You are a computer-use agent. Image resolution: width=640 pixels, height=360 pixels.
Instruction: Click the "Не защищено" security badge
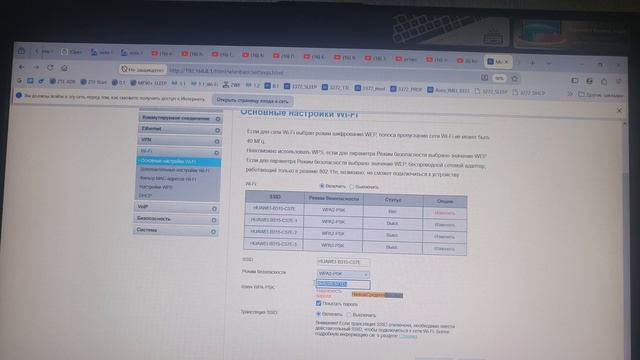point(143,70)
